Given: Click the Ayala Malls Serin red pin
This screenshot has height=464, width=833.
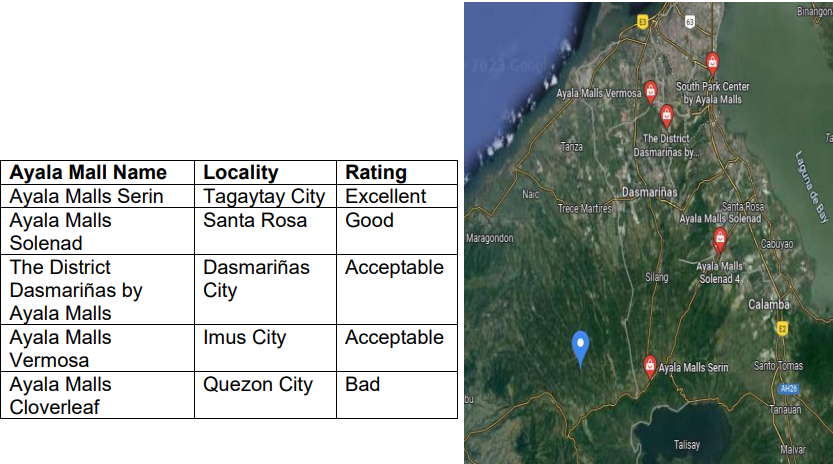Looking at the screenshot, I should [x=649, y=367].
